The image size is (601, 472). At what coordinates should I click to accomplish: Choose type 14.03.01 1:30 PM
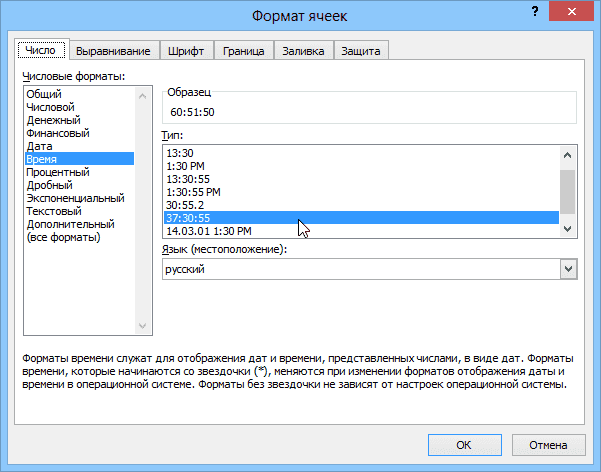click(x=208, y=230)
